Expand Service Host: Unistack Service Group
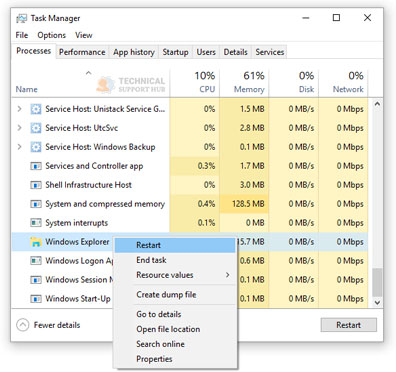Screen dimensions: 396x372 click(19, 109)
